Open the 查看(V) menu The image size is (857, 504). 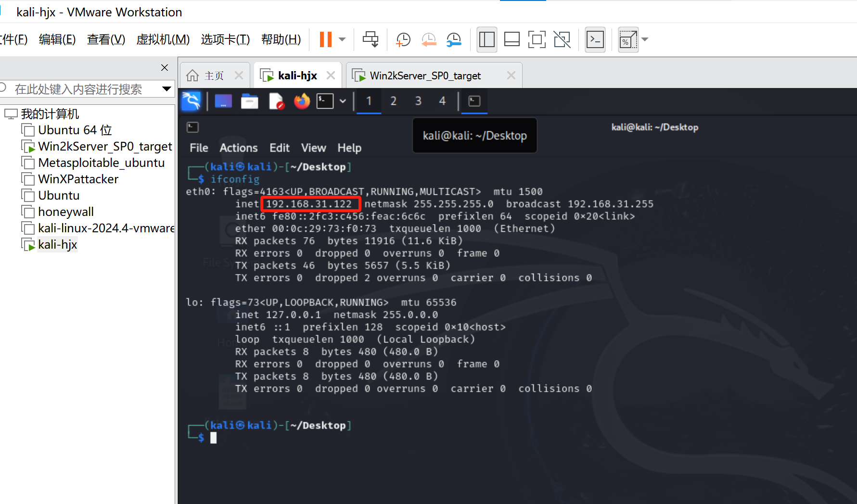(x=106, y=39)
